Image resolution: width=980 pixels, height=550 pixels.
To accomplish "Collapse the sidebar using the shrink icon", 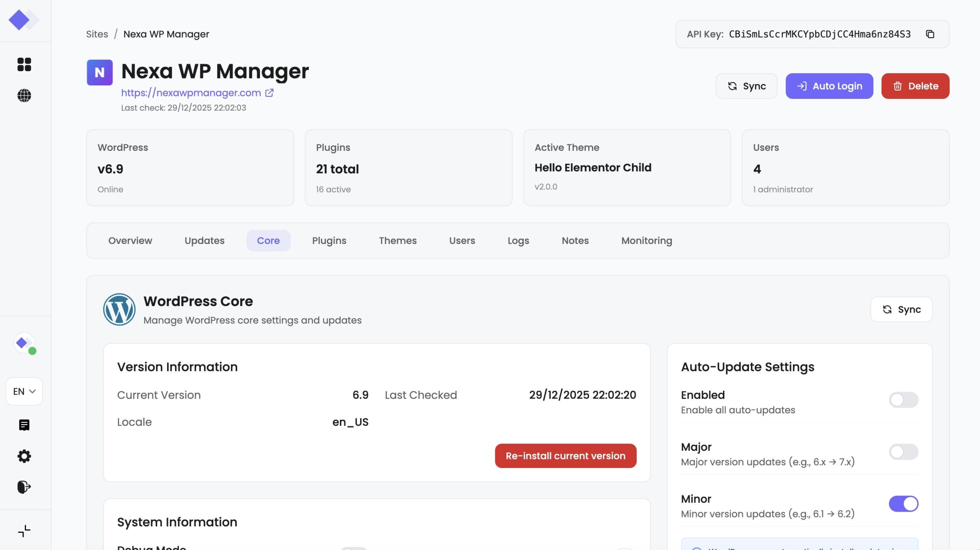I will 24,531.
